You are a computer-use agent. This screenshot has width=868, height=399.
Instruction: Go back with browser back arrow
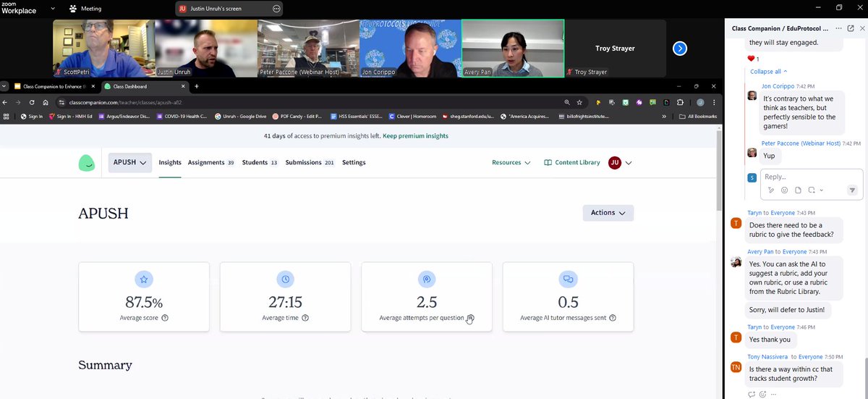[x=6, y=103]
